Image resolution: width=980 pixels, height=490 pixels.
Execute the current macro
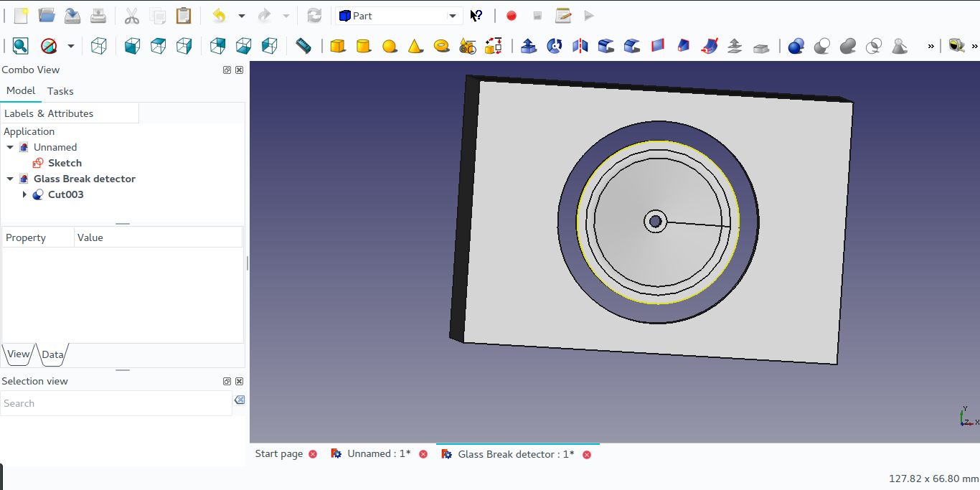pyautogui.click(x=588, y=15)
